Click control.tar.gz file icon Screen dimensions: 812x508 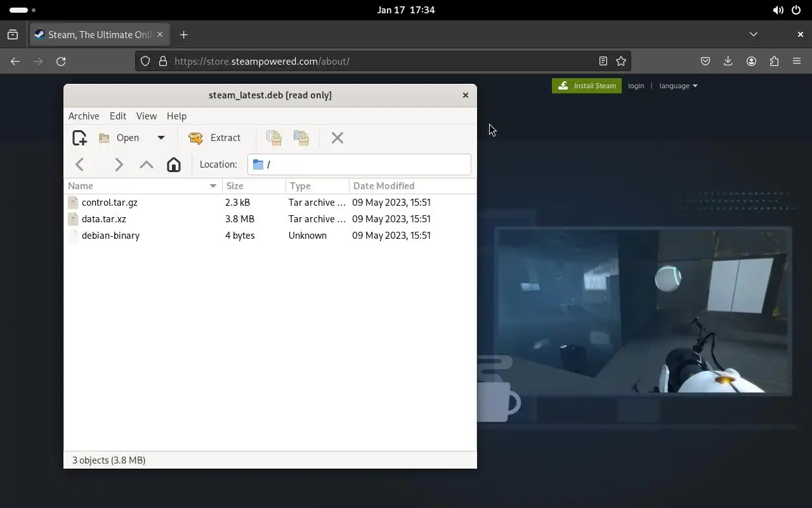[x=73, y=203]
